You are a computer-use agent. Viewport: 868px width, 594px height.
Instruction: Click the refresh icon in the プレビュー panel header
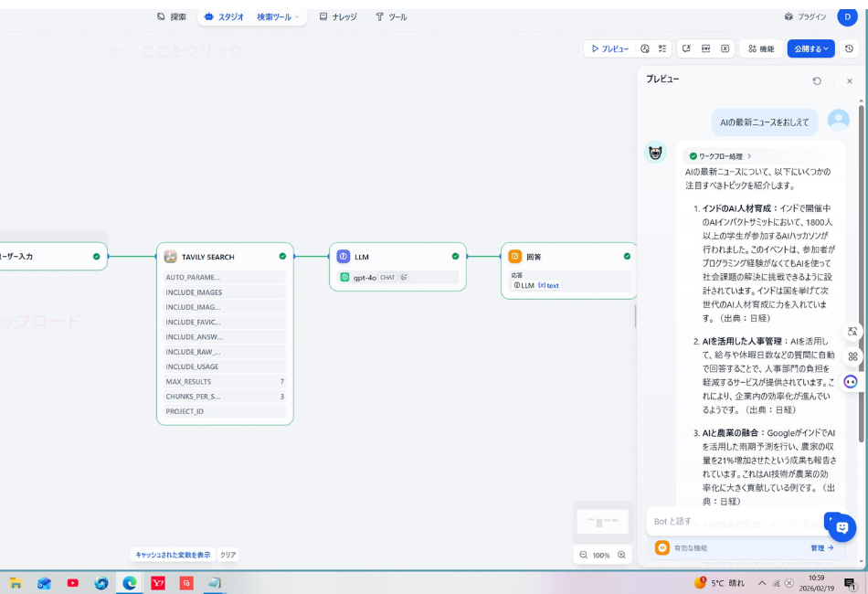tap(817, 80)
